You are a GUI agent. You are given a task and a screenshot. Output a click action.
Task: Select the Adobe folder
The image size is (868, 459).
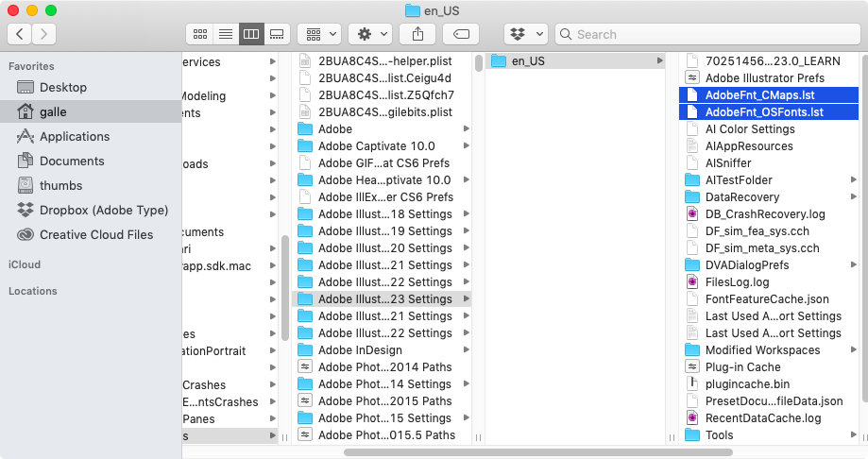pos(382,129)
